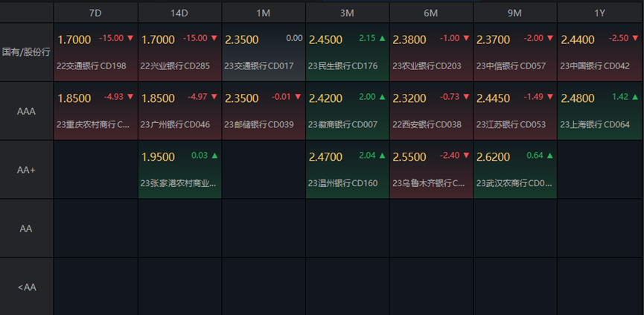
Task: Open the 23邮储银行CD039 quote cell
Action: pyautogui.click(x=264, y=111)
